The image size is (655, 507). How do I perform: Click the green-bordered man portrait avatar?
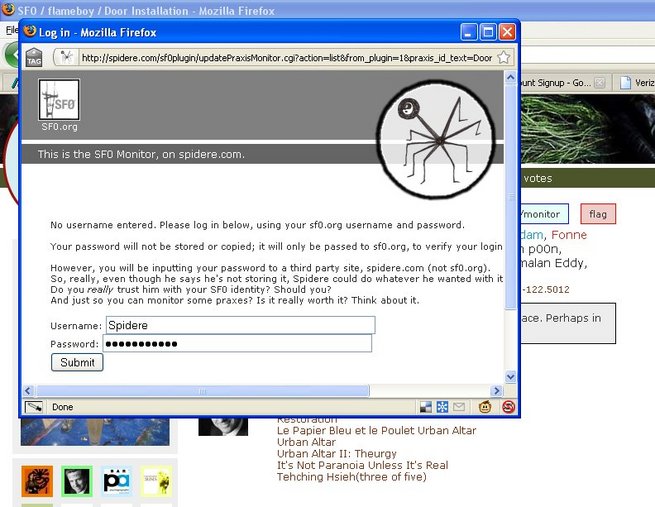77,481
